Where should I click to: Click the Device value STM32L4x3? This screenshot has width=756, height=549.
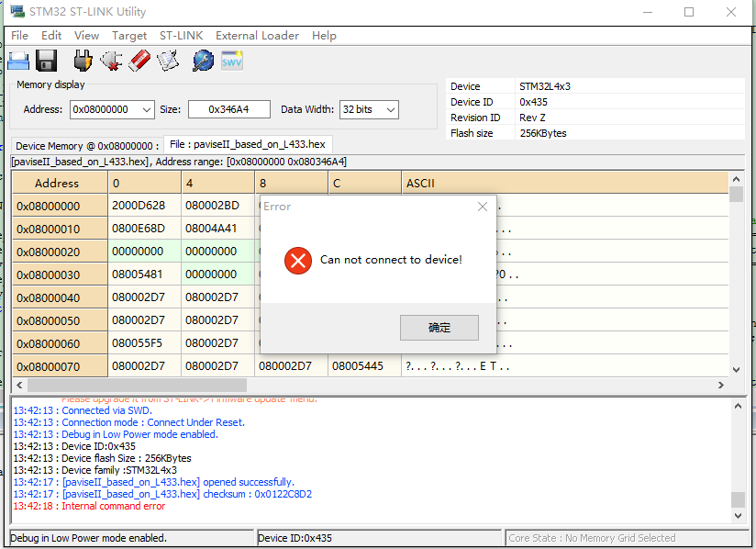coord(545,86)
